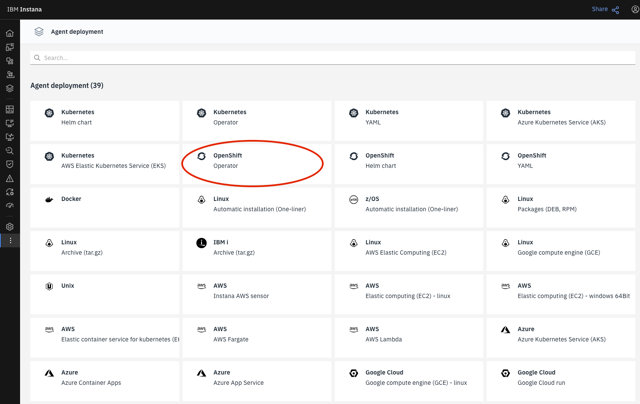This screenshot has height=404, width=640.
Task: Click the Share link in top bar
Action: click(600, 9)
